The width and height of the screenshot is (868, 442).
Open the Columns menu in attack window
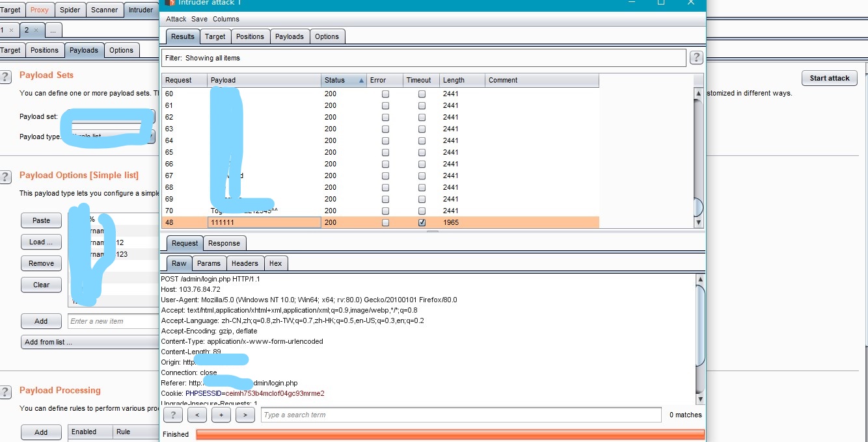tap(226, 19)
